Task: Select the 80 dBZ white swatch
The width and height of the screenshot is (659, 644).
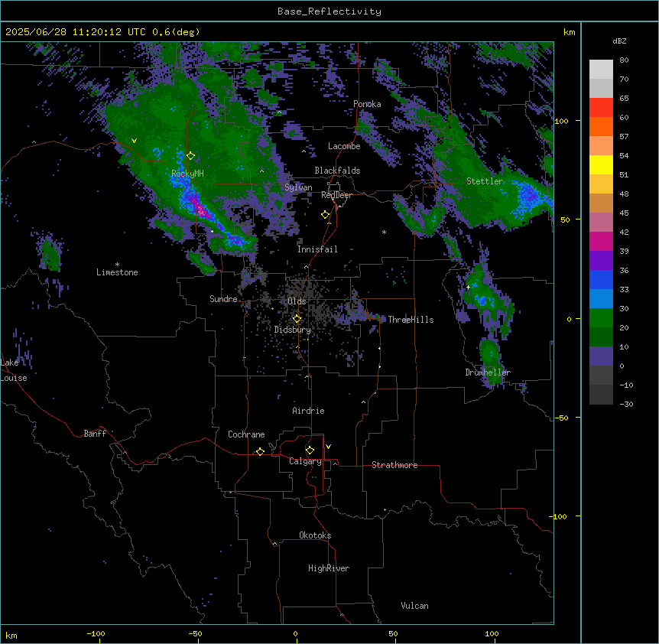Action: tap(601, 70)
